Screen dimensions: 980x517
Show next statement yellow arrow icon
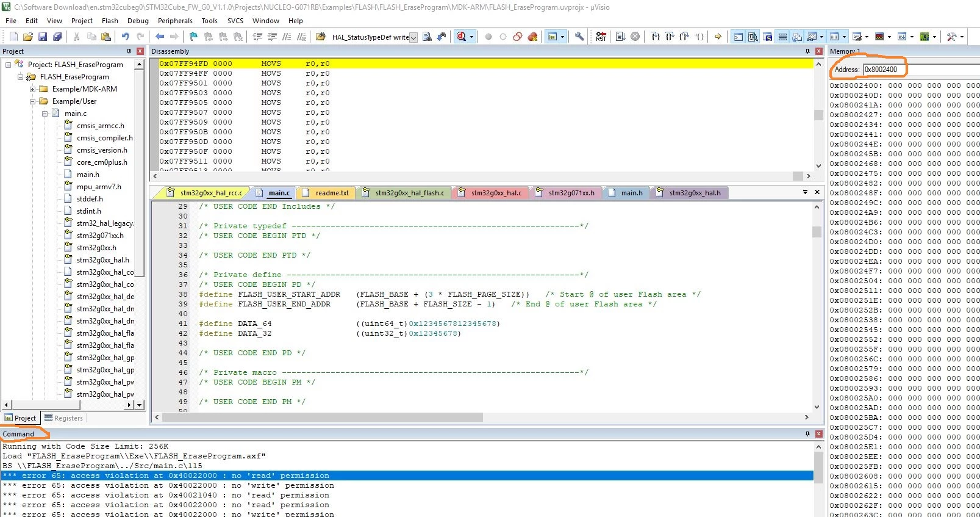click(718, 37)
